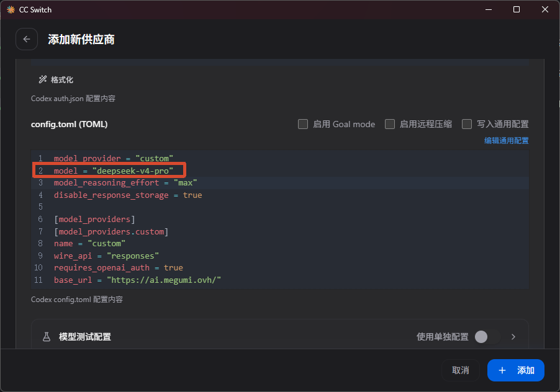Expand the 模型测试配置 chevron arrow
Screen dimensions: 560x392
(513, 337)
